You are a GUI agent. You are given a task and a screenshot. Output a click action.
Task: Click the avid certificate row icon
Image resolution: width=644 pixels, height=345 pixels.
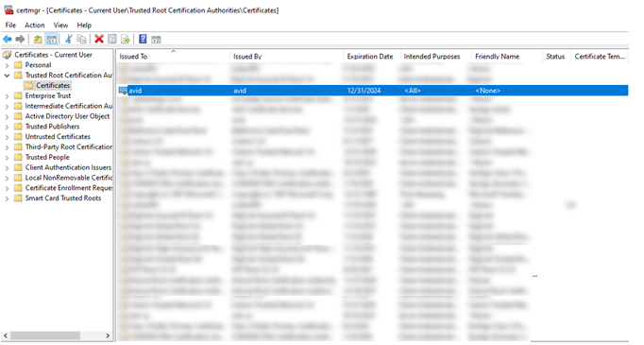click(123, 91)
